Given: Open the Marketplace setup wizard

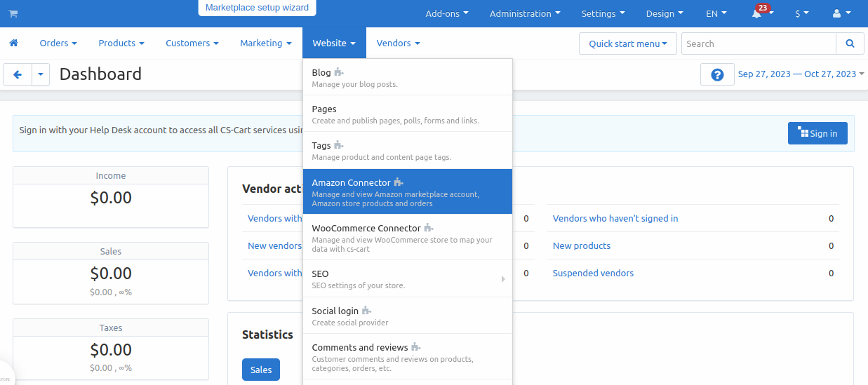Looking at the screenshot, I should (x=257, y=8).
